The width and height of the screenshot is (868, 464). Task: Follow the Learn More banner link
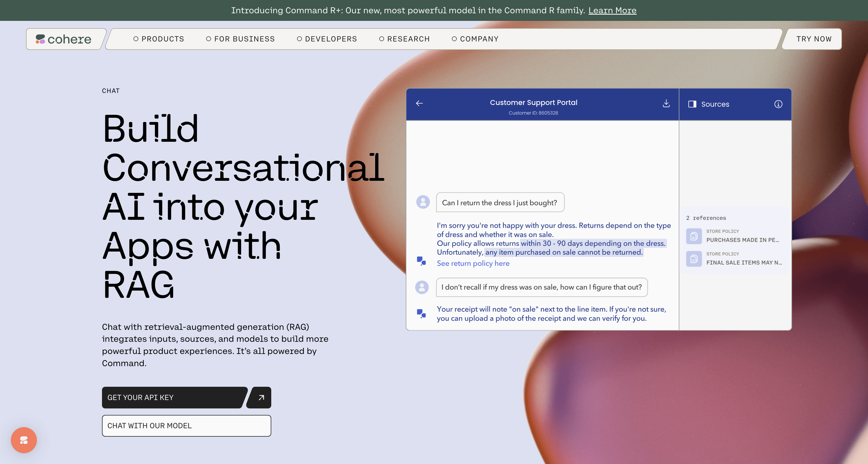pos(612,11)
